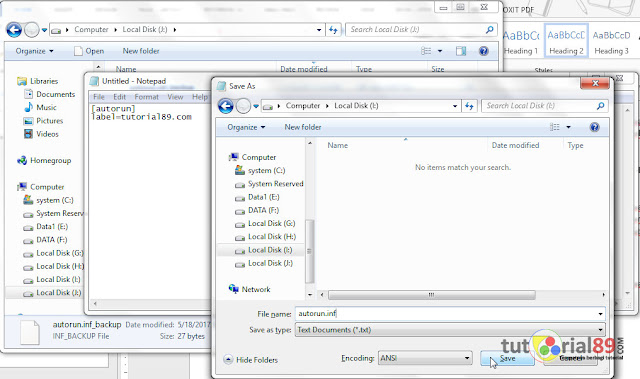Click change view icon in Save As dialog
640x379 pixels.
click(555, 127)
